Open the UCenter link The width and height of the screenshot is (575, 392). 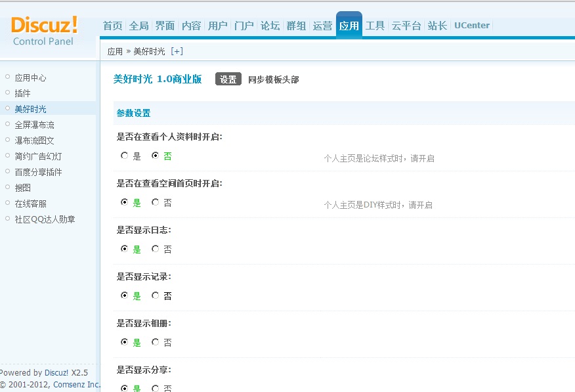[472, 26]
